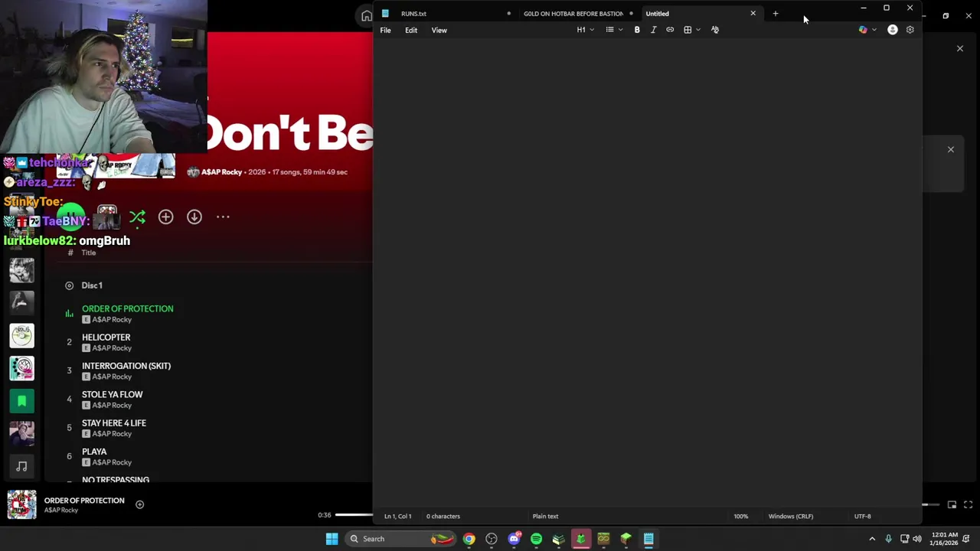Open the Plain text format selector
This screenshot has height=551, width=980.
[545, 517]
